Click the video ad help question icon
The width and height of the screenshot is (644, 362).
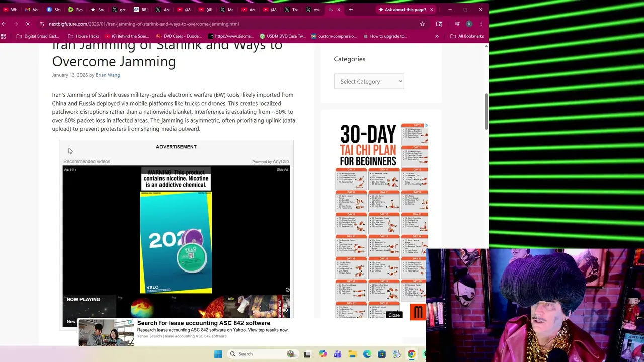287,290
